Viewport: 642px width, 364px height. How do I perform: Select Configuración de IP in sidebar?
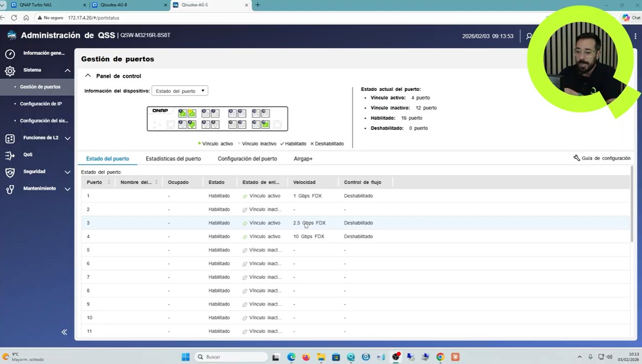point(41,104)
